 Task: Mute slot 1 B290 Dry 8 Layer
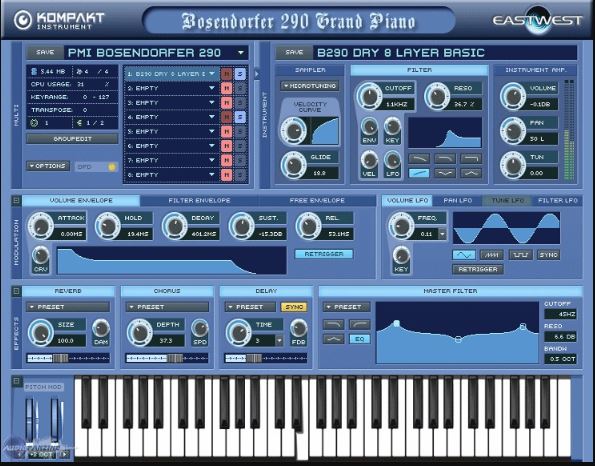pyautogui.click(x=227, y=74)
